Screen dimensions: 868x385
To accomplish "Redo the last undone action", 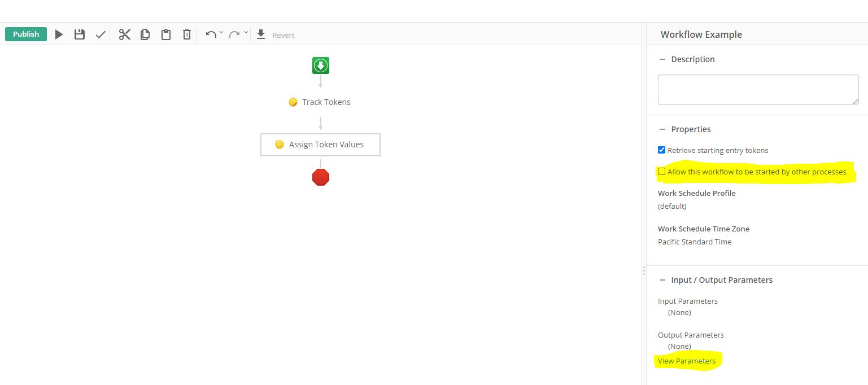I will click(234, 34).
